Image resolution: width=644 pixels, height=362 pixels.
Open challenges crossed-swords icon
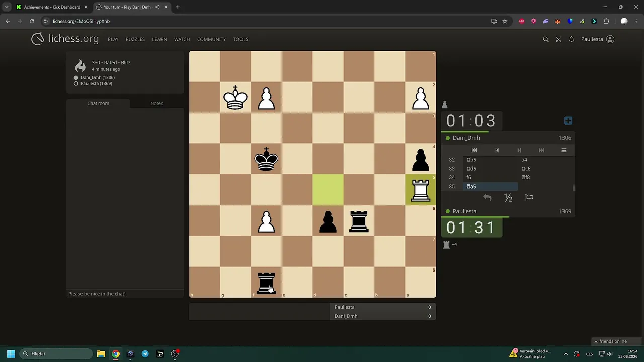point(558,39)
